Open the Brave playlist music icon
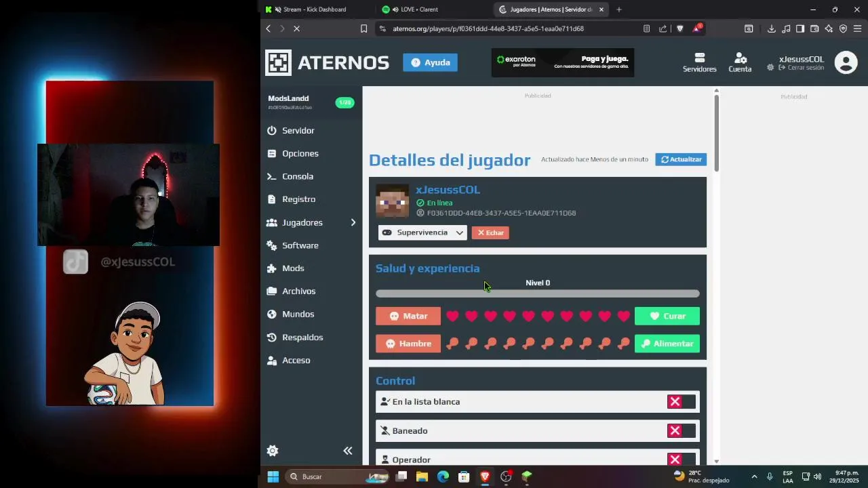 (786, 28)
